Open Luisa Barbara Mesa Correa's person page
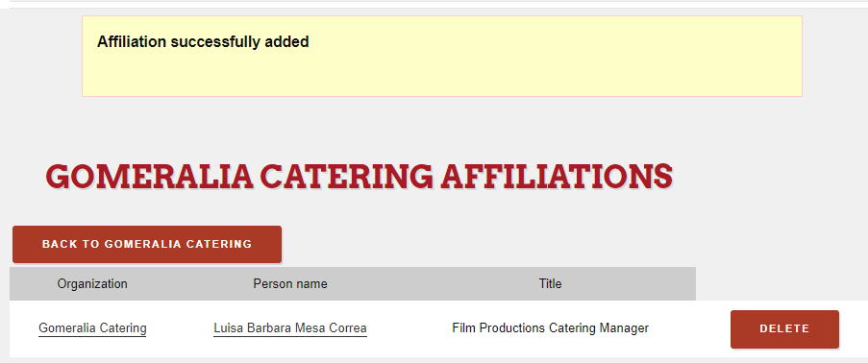The height and width of the screenshot is (363, 868). (x=290, y=328)
